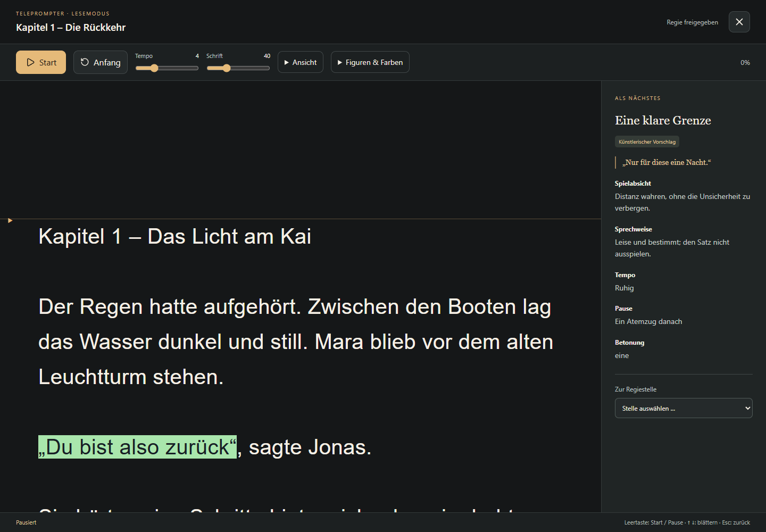Adjust the Schrift font size slider
The width and height of the screenshot is (766, 532).
click(238, 68)
